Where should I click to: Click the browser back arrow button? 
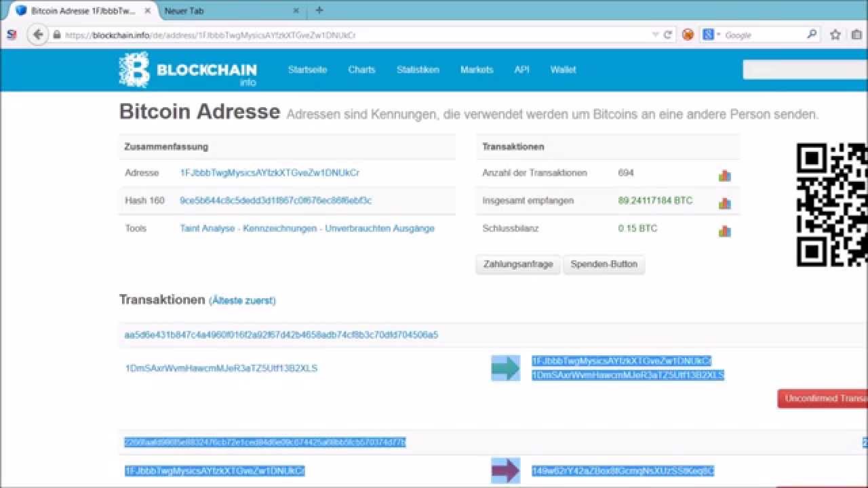38,35
